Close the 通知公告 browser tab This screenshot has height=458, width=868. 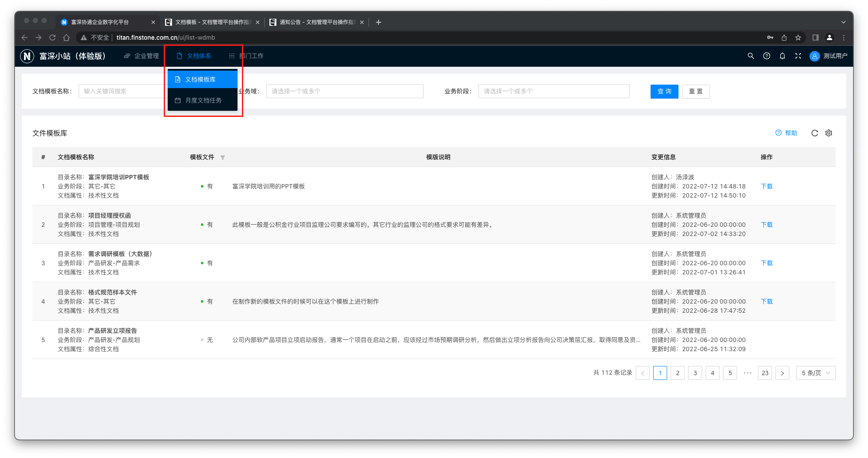pos(362,22)
